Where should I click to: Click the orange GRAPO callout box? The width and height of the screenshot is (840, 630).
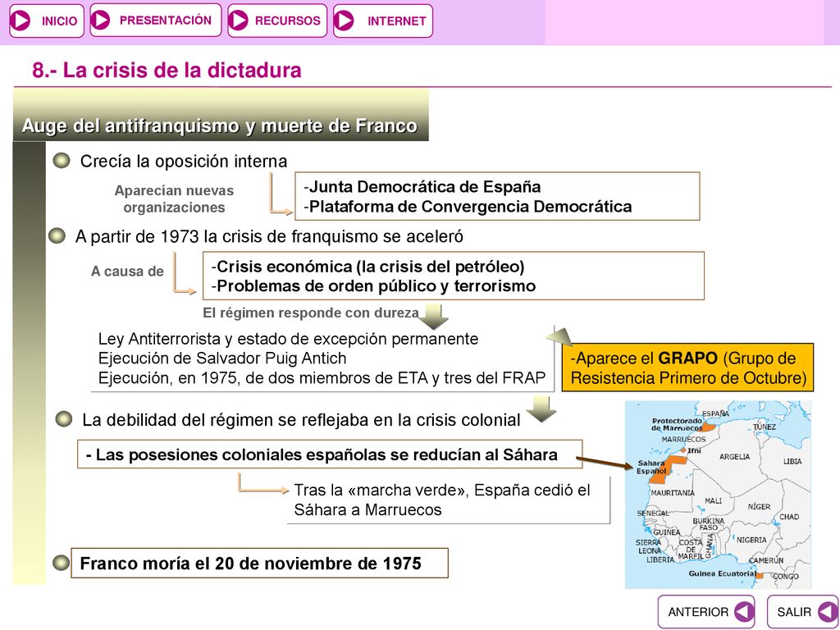688,368
